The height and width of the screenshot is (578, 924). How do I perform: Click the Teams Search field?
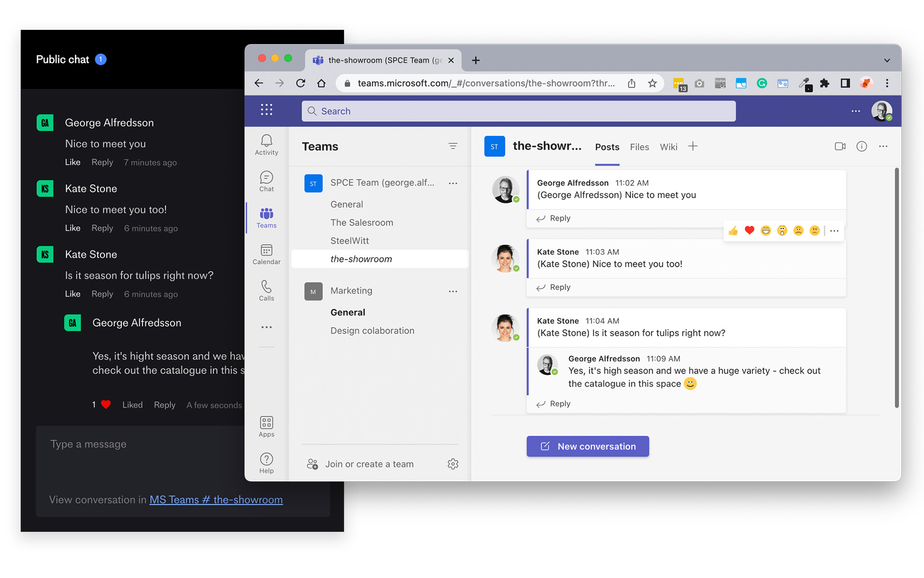coord(518,111)
